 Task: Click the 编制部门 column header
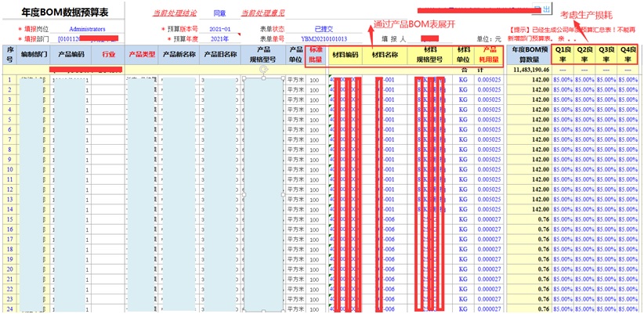pos(34,54)
